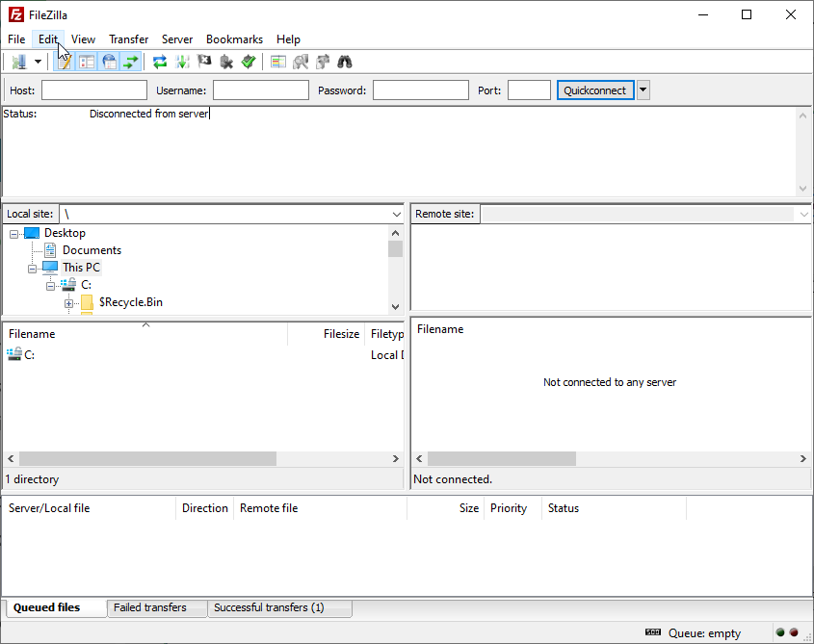Click right arrow of remote file list scrollbar
This screenshot has height=644, width=814.
click(803, 459)
